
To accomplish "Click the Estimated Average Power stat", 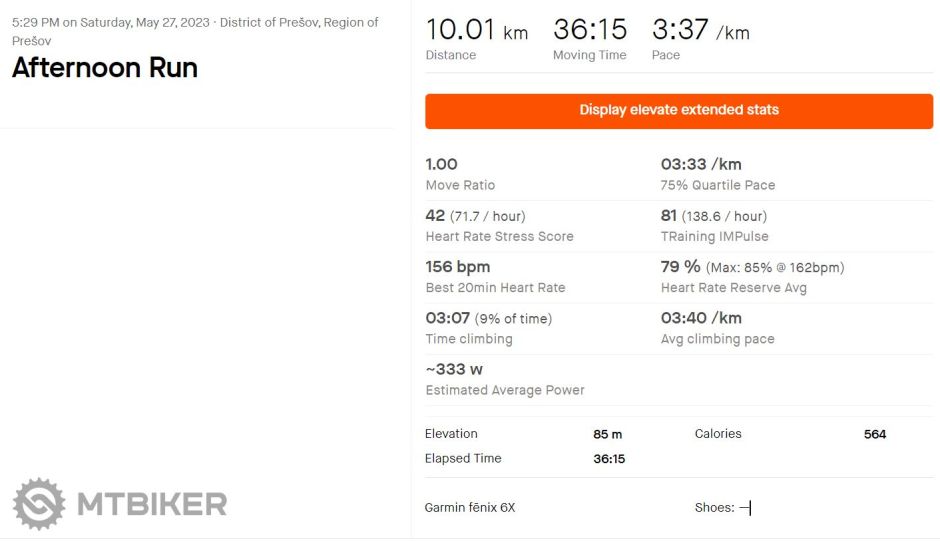I will 504,379.
